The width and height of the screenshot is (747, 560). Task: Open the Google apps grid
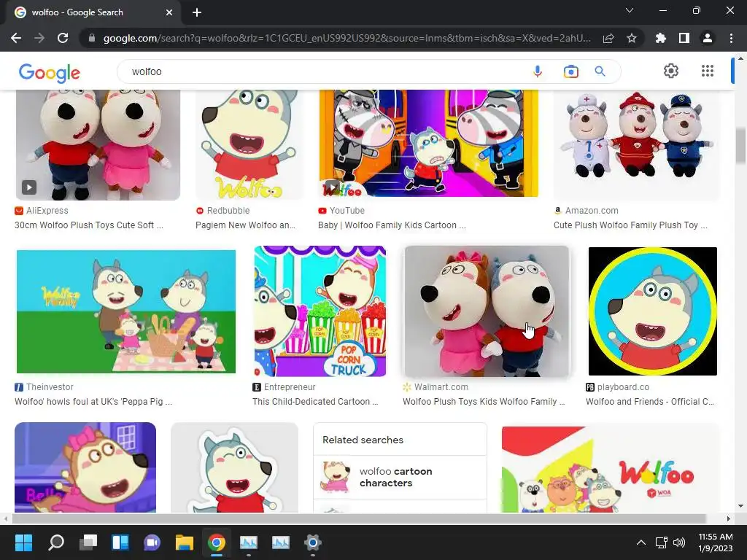[x=708, y=71]
